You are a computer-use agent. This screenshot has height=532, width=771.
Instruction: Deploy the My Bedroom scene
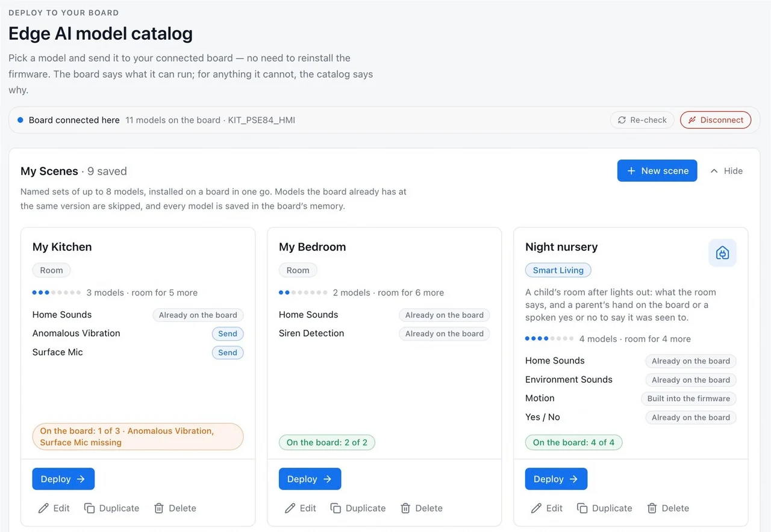310,479
